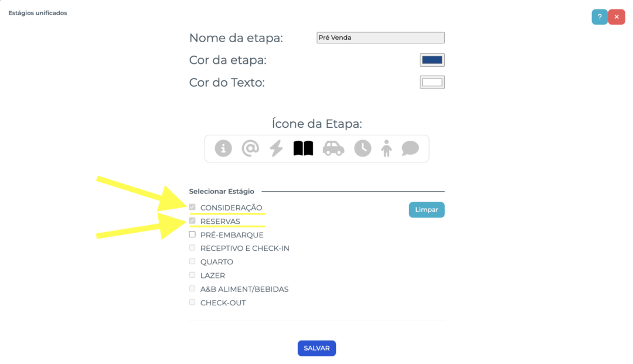Choose the speech bubble icon

tap(410, 148)
